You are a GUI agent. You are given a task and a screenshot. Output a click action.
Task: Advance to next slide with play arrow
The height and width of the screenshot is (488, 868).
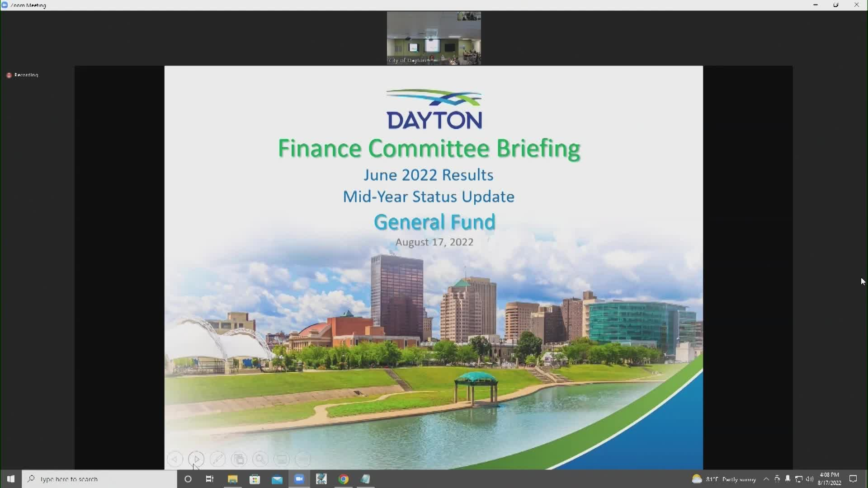(x=196, y=460)
